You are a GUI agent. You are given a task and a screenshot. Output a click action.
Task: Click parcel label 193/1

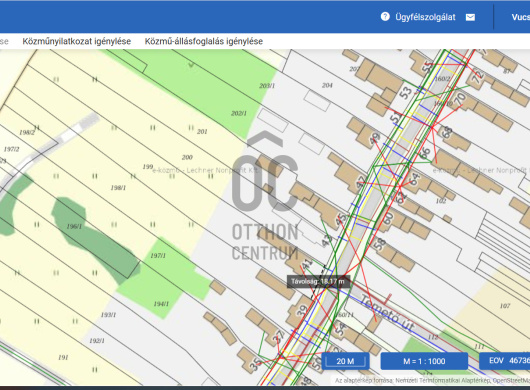pos(108,315)
